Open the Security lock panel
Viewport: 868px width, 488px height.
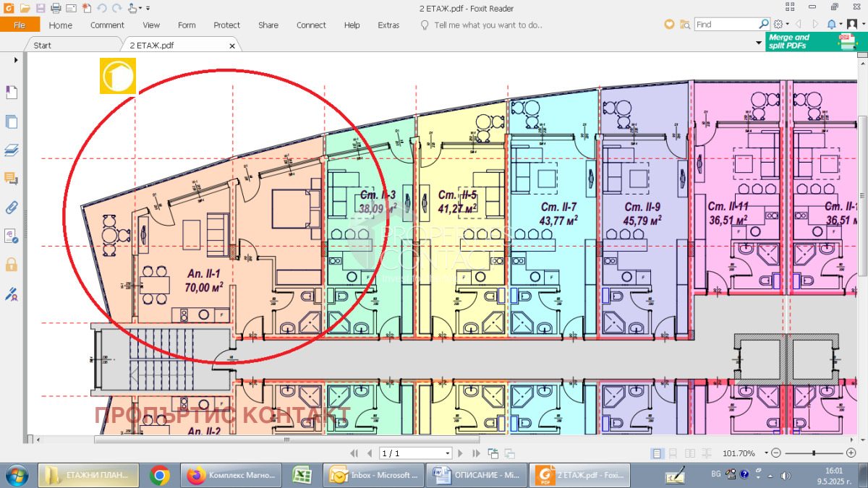12,265
